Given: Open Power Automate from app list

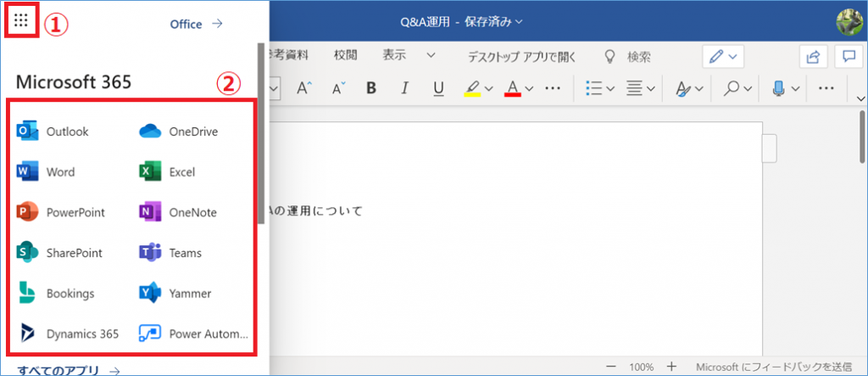Looking at the screenshot, I should tap(194, 334).
